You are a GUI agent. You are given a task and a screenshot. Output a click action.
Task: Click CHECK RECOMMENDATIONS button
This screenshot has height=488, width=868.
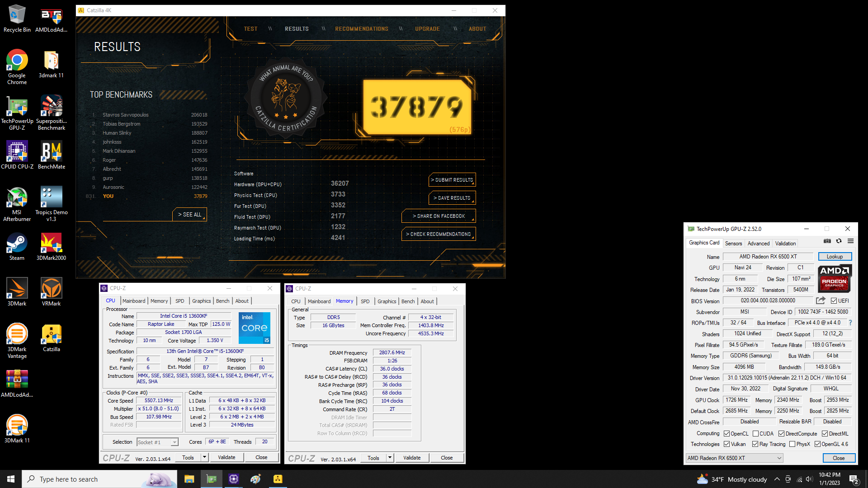tap(439, 234)
